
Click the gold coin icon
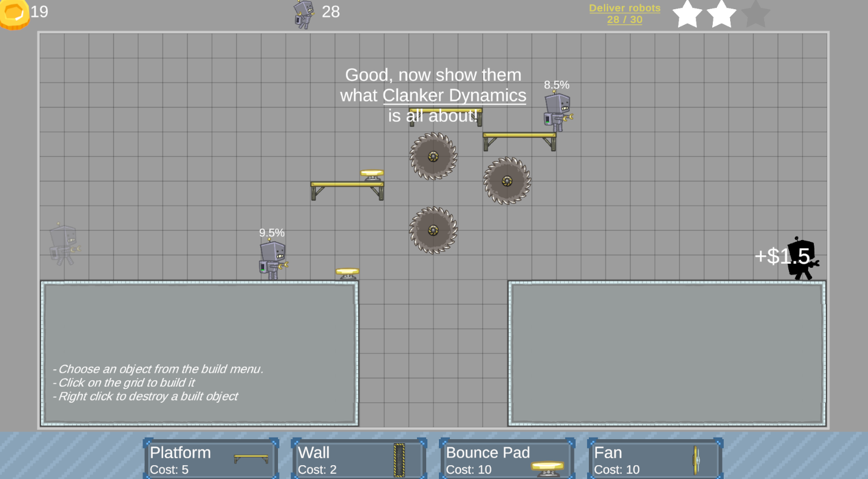(x=14, y=14)
